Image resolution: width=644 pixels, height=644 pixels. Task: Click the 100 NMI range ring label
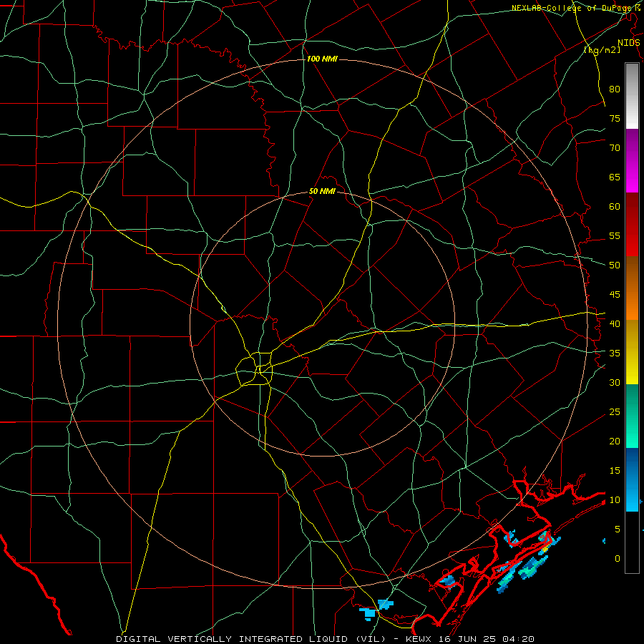click(322, 59)
